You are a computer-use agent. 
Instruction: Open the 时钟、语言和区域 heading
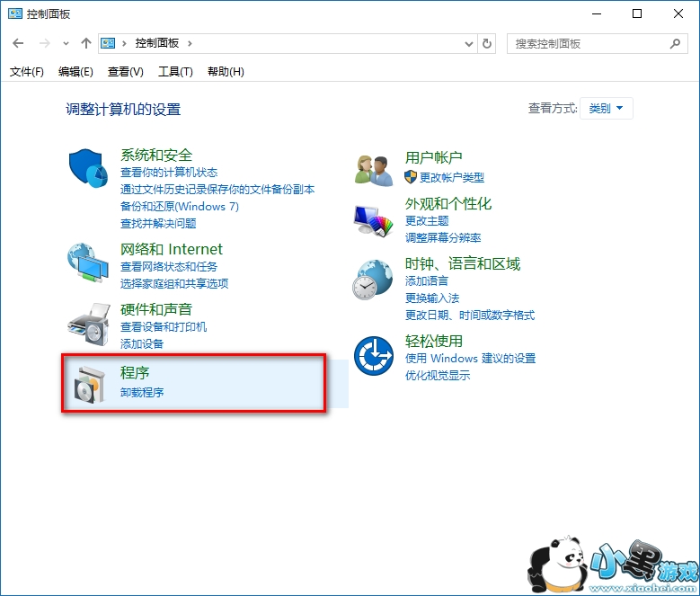[463, 264]
